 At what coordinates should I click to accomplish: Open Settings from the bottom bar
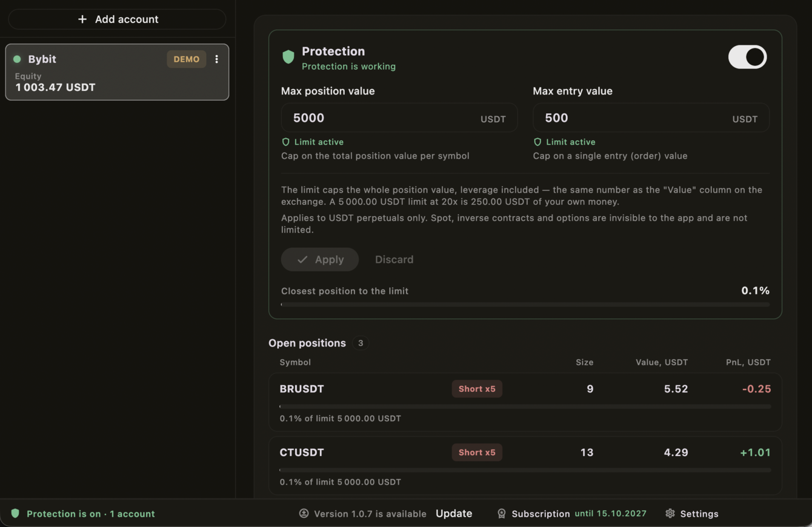pyautogui.click(x=691, y=514)
